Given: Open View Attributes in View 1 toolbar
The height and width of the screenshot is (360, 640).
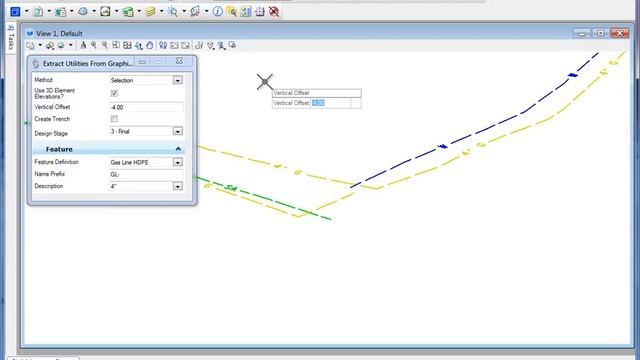Looking at the screenshot, I should click(x=31, y=45).
